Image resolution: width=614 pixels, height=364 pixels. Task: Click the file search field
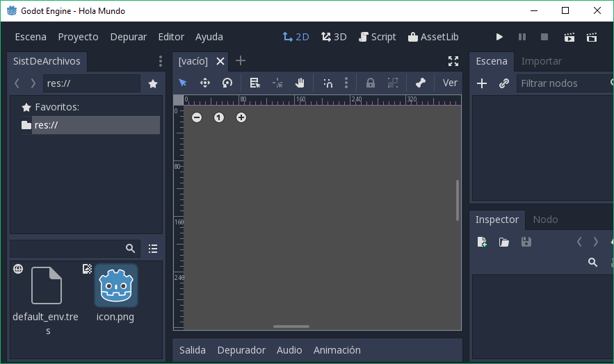pos(75,248)
